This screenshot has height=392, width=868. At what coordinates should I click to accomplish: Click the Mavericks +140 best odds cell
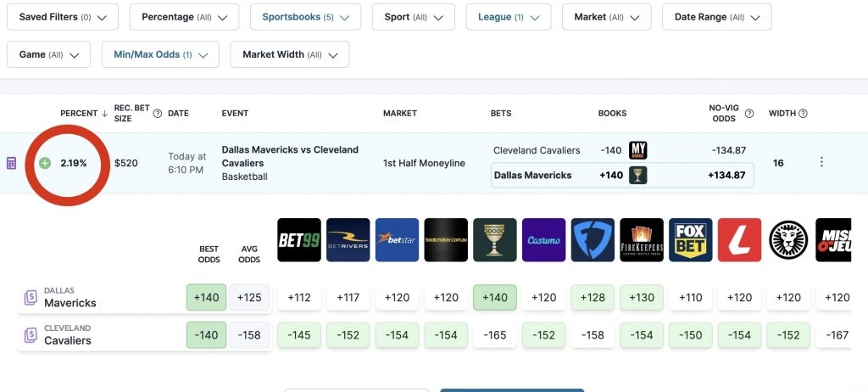pyautogui.click(x=206, y=298)
